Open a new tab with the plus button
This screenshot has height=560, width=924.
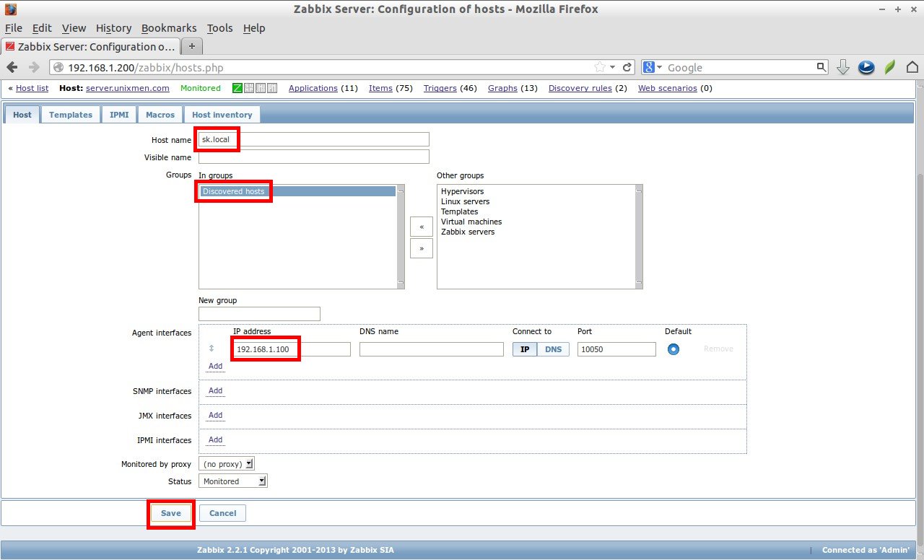pyautogui.click(x=191, y=46)
